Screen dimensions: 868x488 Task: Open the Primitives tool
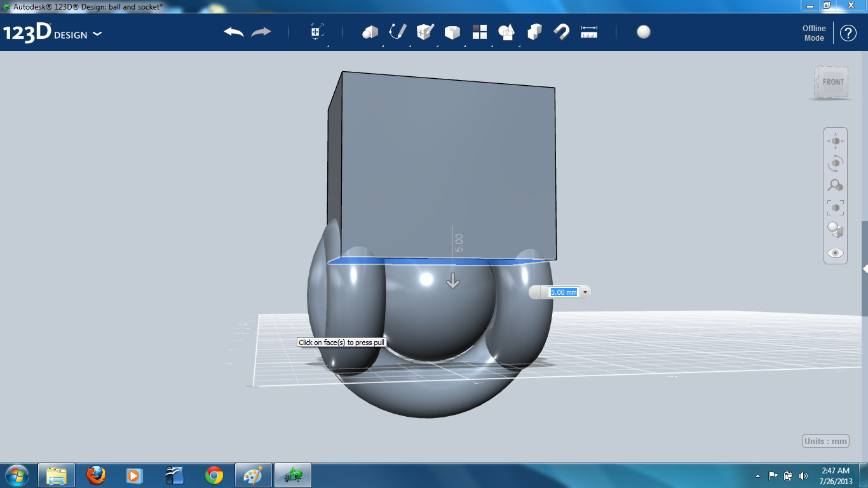click(x=369, y=32)
